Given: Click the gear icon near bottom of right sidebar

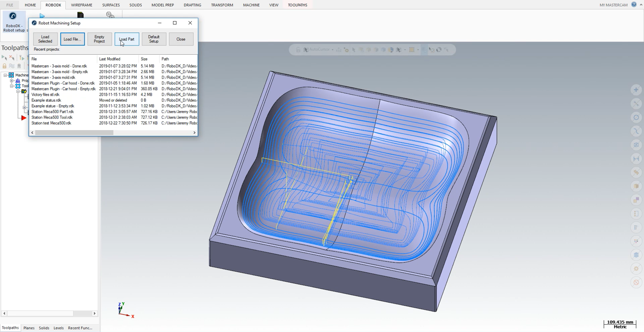Looking at the screenshot, I should pyautogui.click(x=636, y=269).
